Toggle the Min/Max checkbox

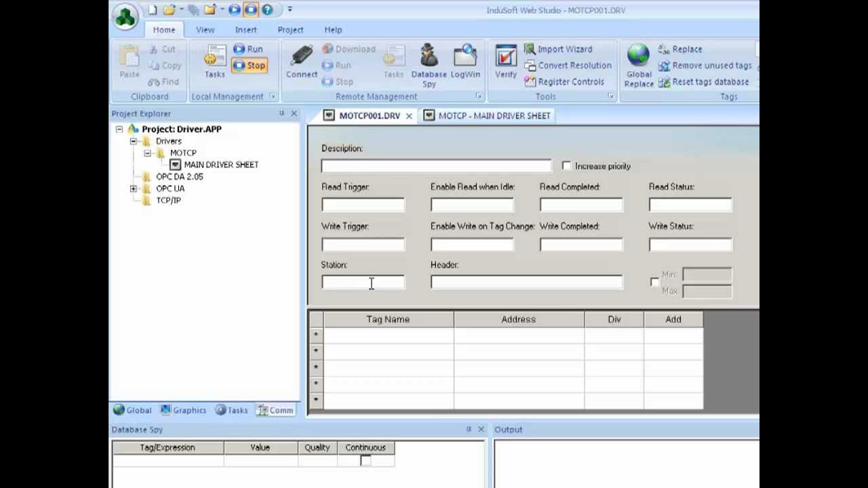coord(654,282)
